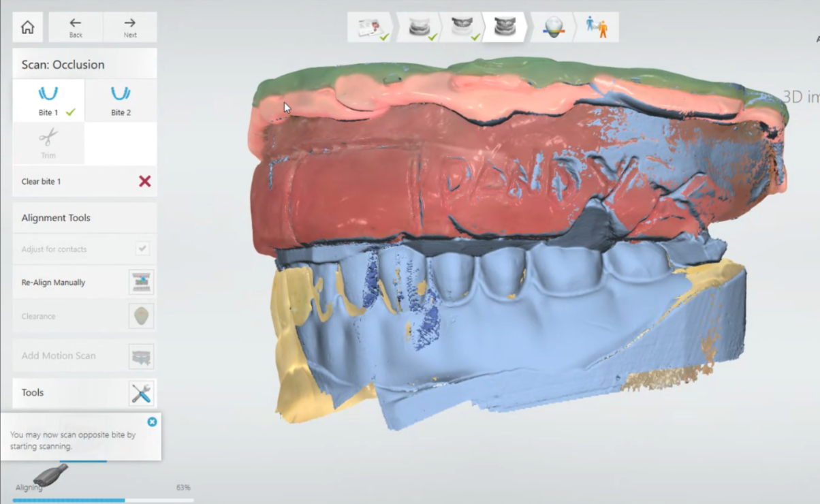The width and height of the screenshot is (820, 504).
Task: Select the occlusion scan workflow step
Action: pyautogui.click(x=505, y=27)
